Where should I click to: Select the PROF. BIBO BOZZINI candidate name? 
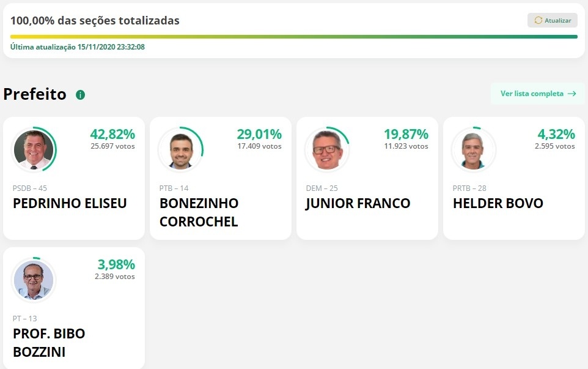coord(49,343)
